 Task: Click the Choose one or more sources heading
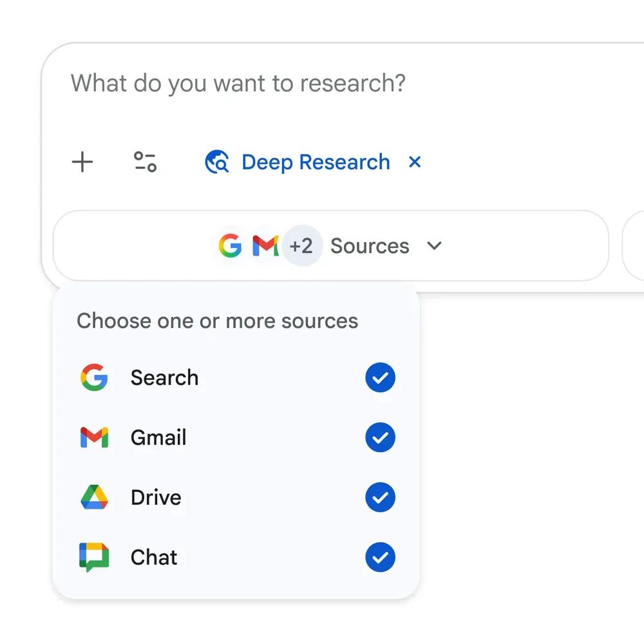click(x=217, y=321)
